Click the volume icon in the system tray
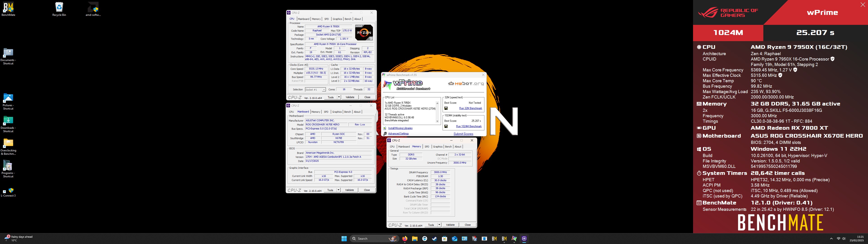This screenshot has height=244, width=868. pyautogui.click(x=844, y=239)
